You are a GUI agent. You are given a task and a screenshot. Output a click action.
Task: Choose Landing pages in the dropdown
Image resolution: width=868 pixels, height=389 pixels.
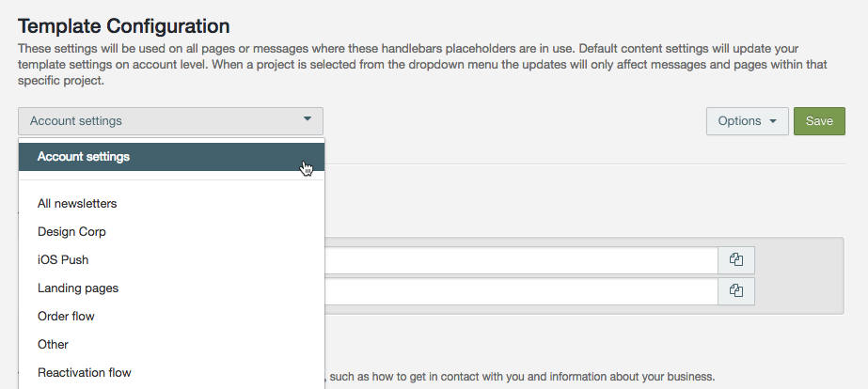(x=78, y=288)
